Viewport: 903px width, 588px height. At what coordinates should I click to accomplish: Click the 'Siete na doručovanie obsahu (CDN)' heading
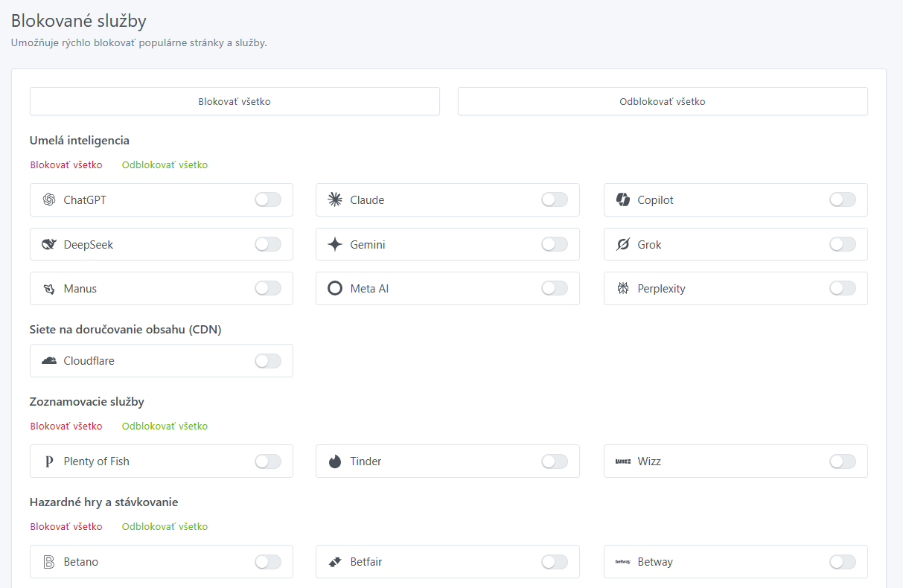coord(126,330)
